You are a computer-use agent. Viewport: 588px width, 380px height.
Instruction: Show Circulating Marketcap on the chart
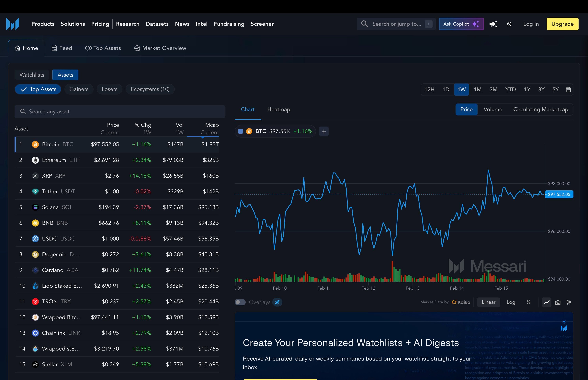541,109
